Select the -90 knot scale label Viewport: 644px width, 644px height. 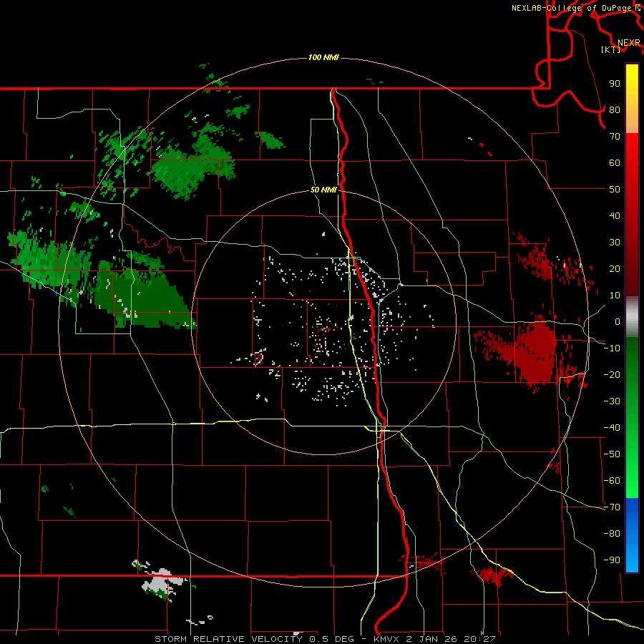pyautogui.click(x=612, y=560)
